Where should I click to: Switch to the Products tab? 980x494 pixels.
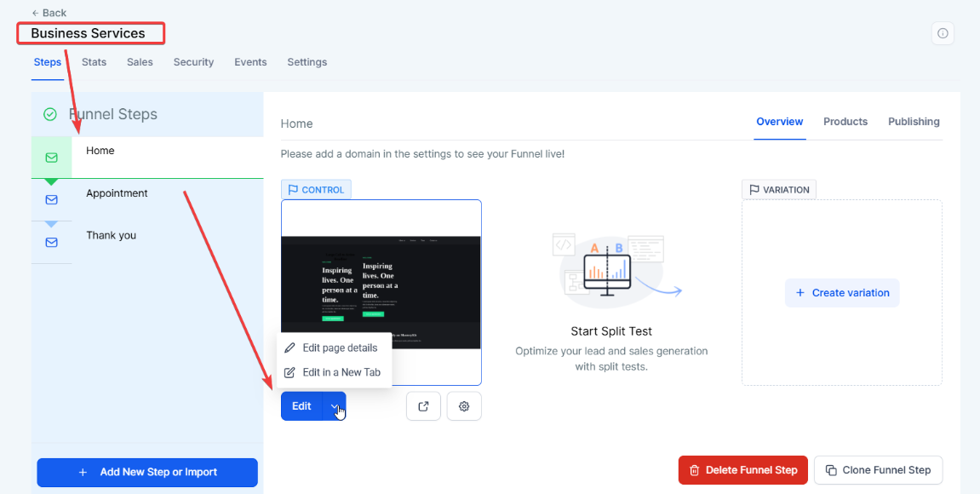(845, 121)
